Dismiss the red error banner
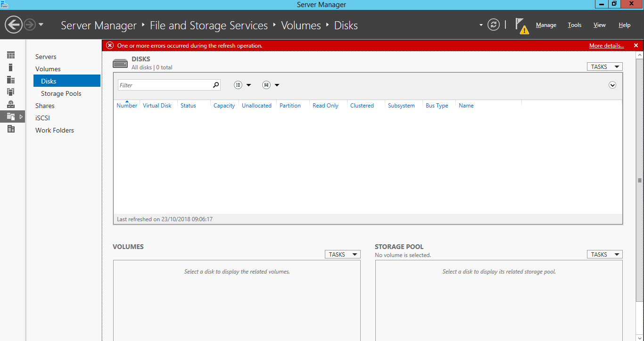This screenshot has width=644, height=341. pyautogui.click(x=636, y=46)
